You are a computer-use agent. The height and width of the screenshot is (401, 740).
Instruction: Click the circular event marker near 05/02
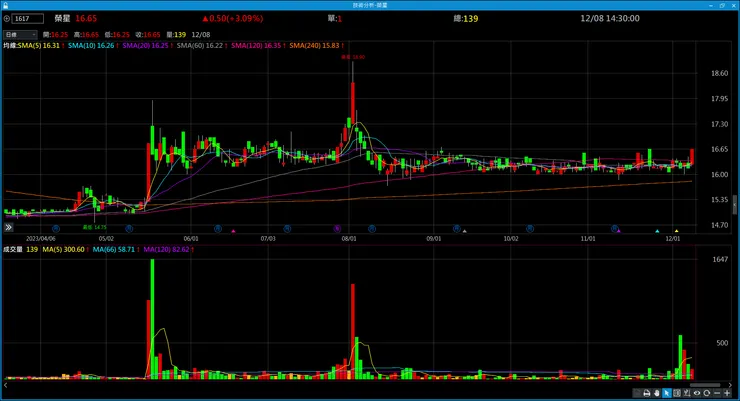pos(129,229)
